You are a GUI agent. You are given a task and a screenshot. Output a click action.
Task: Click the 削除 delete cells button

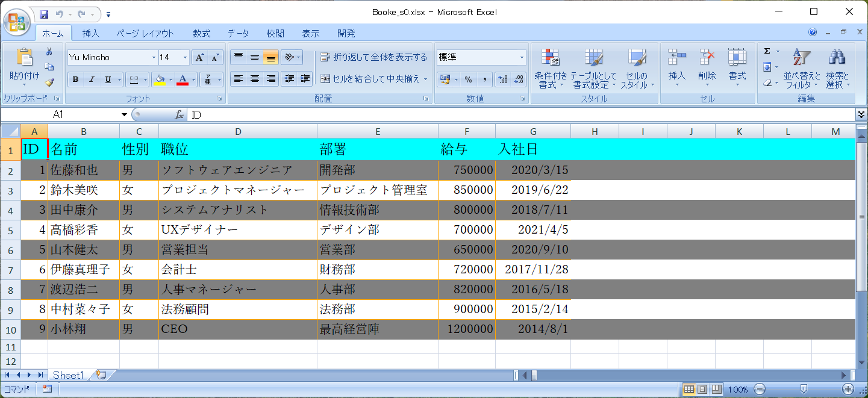coord(707,68)
